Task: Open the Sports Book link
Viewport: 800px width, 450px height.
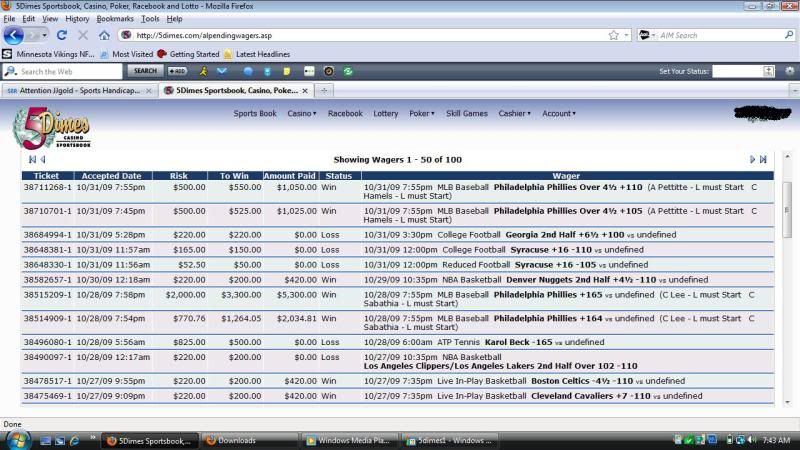Action: tap(255, 113)
